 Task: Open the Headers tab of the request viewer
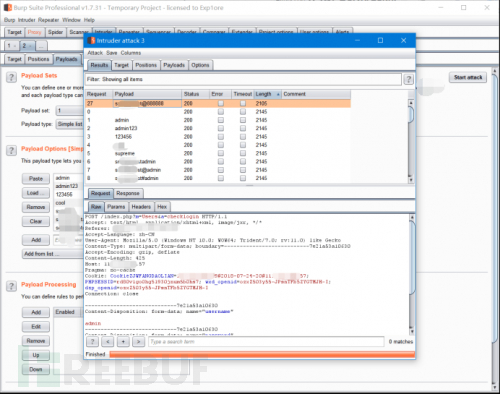point(141,207)
